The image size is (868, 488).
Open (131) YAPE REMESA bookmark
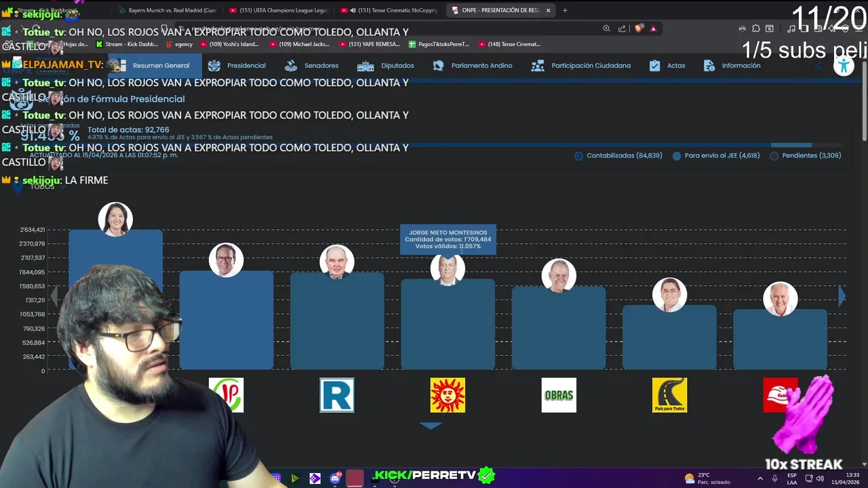(370, 44)
